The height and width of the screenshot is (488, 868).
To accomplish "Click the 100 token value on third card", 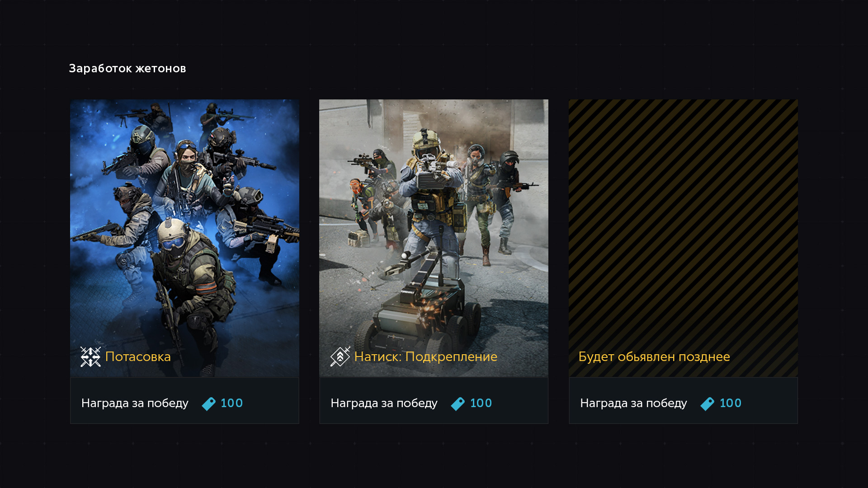I will [731, 403].
